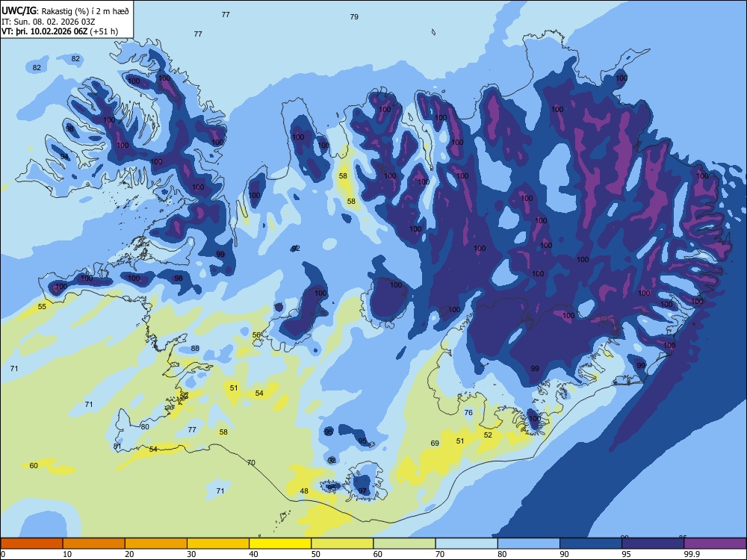Click the map value '94' in the Westfjords

64,157
